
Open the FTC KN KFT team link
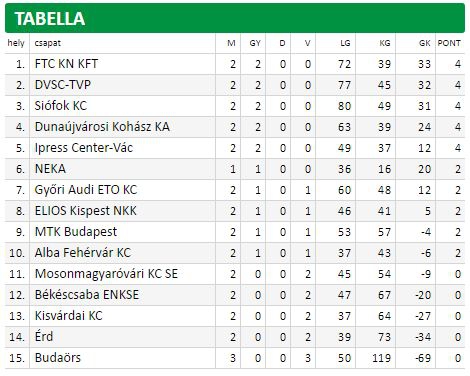tap(66, 64)
